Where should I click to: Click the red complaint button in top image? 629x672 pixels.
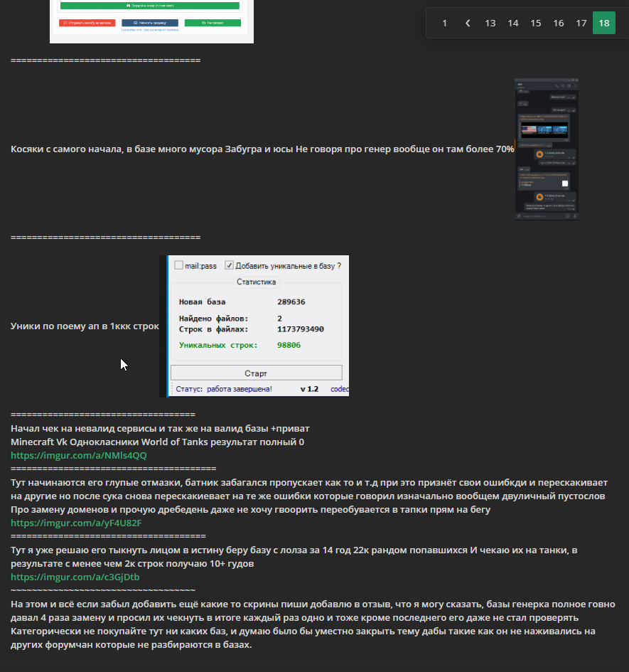point(87,23)
